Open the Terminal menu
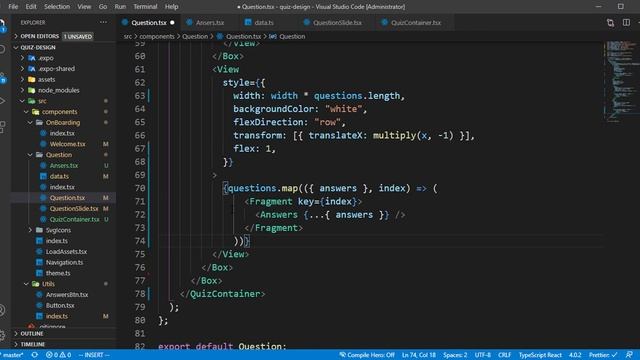The width and height of the screenshot is (640, 360). coord(145,7)
